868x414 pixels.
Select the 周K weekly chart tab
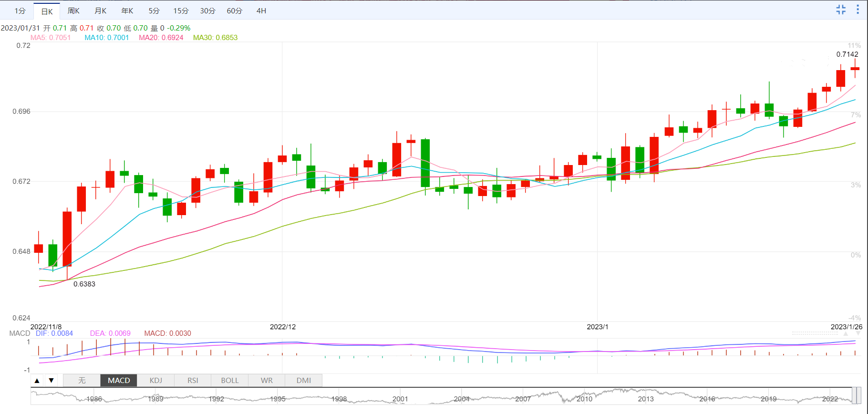coord(73,11)
